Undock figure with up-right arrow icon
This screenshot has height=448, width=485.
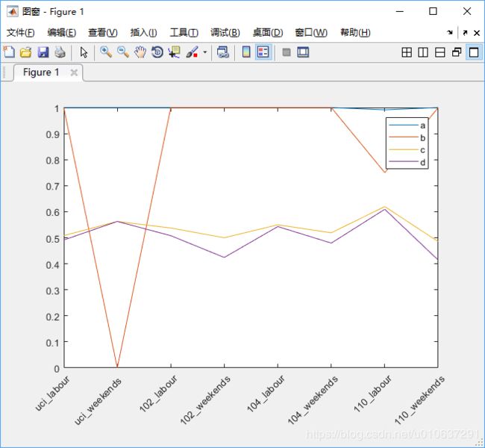(465, 33)
